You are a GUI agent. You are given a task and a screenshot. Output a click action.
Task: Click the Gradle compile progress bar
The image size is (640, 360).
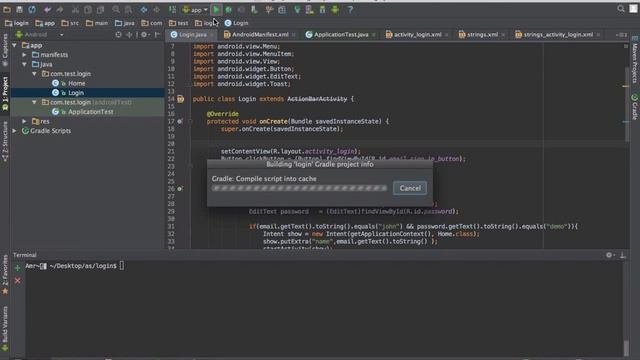[x=299, y=188]
